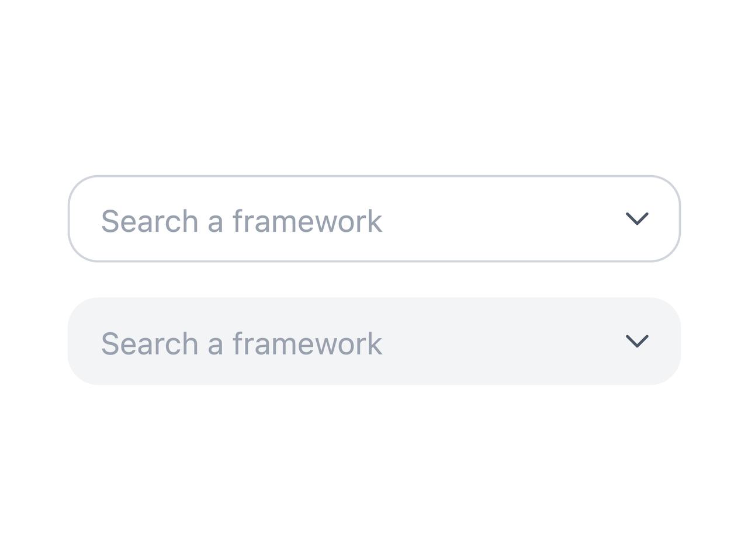Select the gray background search combobox
The height and width of the screenshot is (560, 748).
click(374, 342)
